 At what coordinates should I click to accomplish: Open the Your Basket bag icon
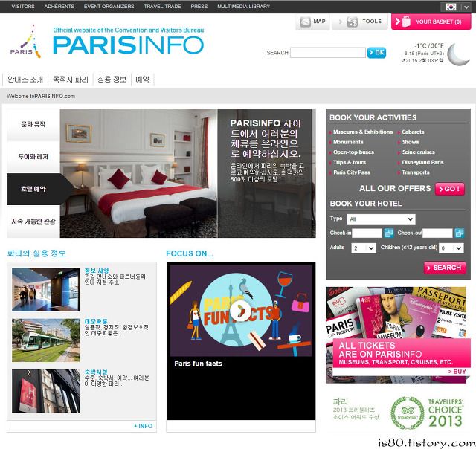point(406,22)
